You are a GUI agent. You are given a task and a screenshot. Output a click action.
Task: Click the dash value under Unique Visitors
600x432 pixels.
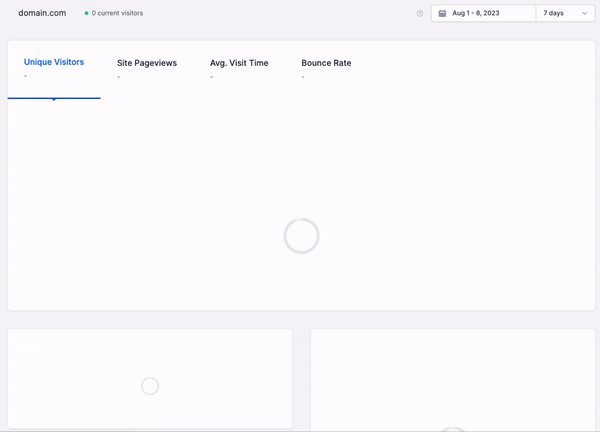[x=26, y=76]
